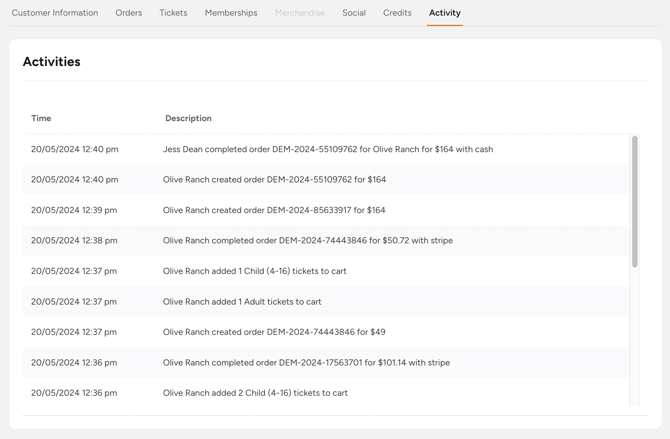Click the Activities list scrollbar thumb

coord(635,201)
